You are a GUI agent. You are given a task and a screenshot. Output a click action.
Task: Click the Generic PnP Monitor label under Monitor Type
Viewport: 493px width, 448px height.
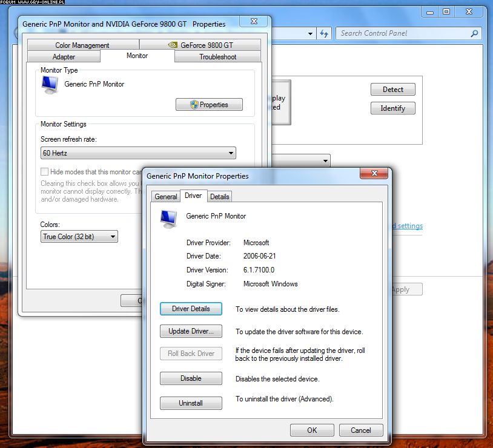(94, 84)
